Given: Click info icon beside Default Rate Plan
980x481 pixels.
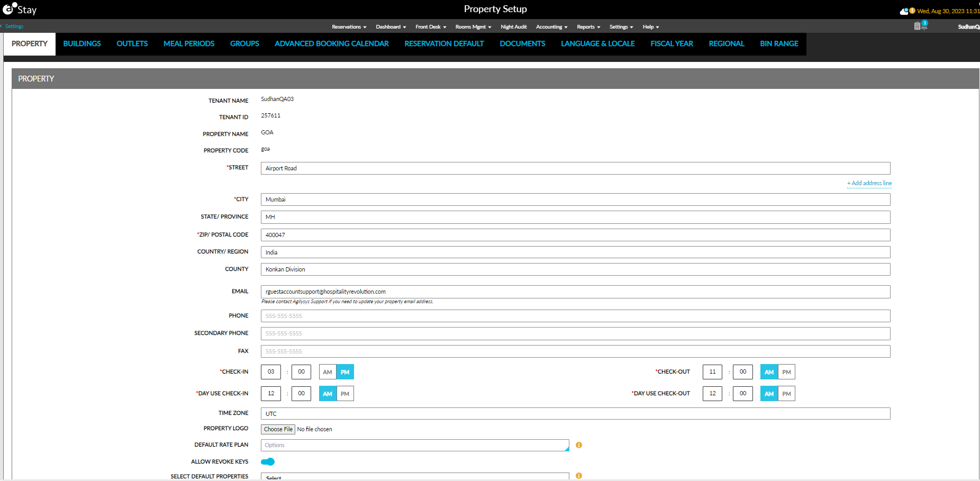Looking at the screenshot, I should tap(579, 445).
